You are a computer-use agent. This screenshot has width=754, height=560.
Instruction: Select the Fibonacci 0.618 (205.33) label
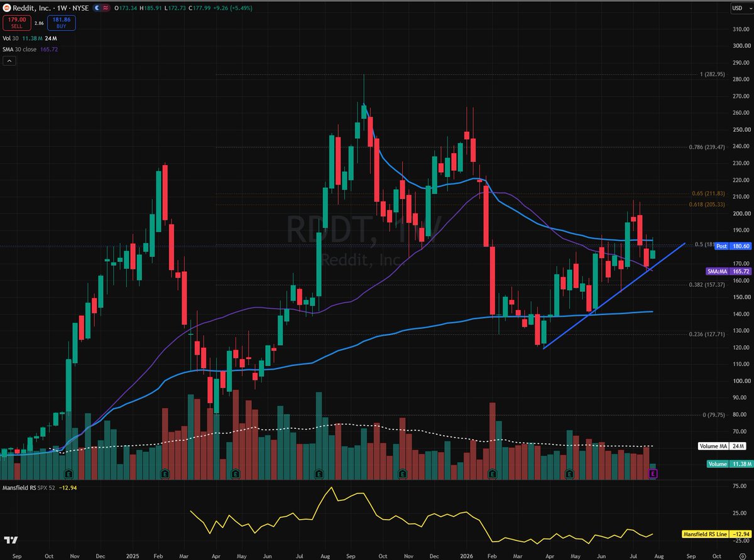click(x=707, y=205)
